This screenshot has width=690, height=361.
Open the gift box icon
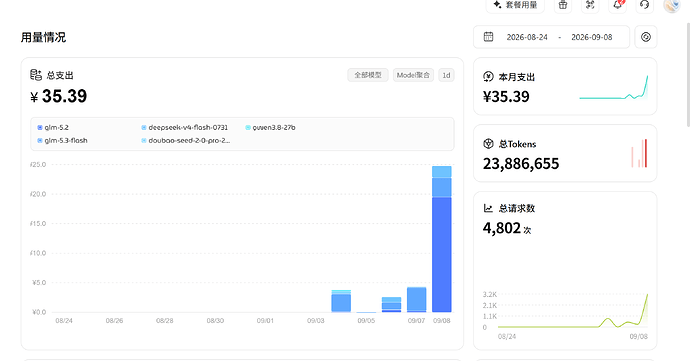563,5
